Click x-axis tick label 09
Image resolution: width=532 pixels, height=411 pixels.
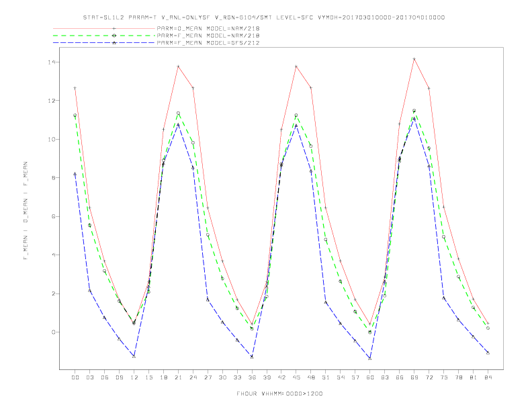(119, 377)
